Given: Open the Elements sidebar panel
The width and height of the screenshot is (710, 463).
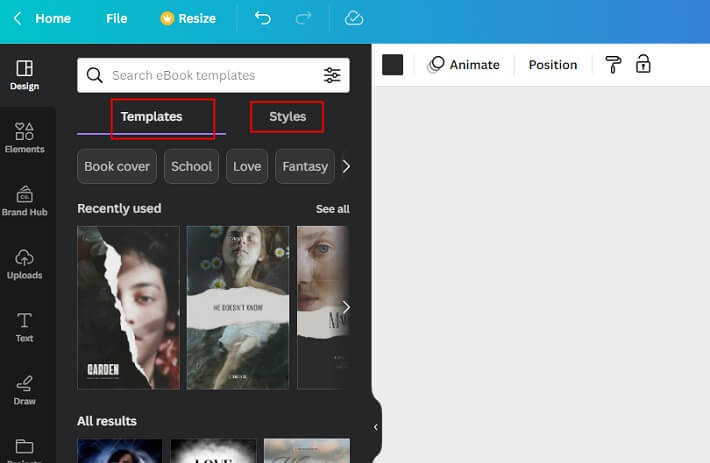Looking at the screenshot, I should click(x=24, y=138).
